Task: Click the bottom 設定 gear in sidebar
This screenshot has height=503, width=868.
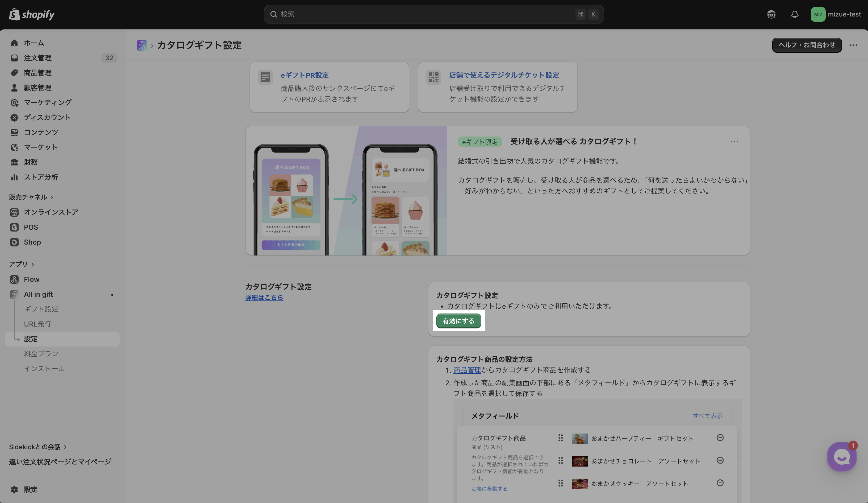Action: (14, 489)
